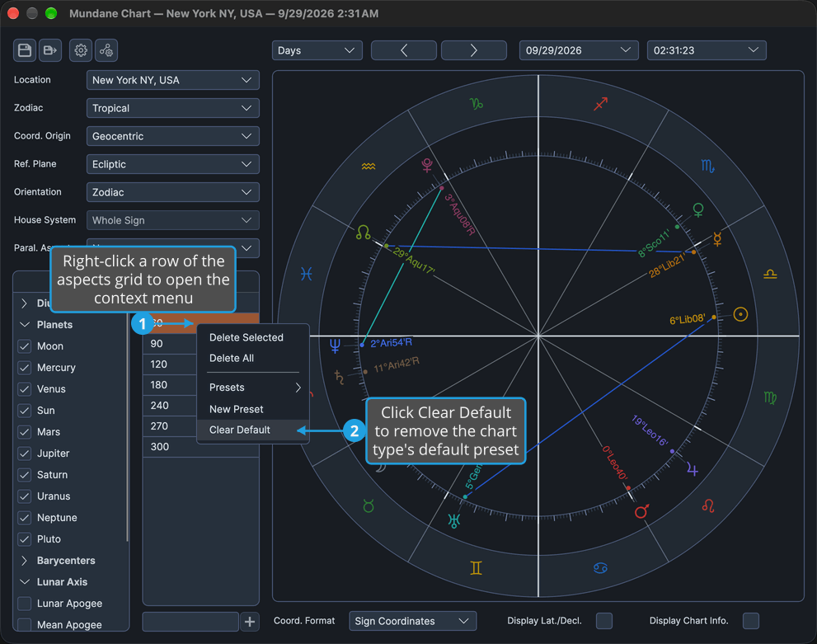Uncheck the Mars checkbox
This screenshot has width=817, height=644.
[x=25, y=432]
